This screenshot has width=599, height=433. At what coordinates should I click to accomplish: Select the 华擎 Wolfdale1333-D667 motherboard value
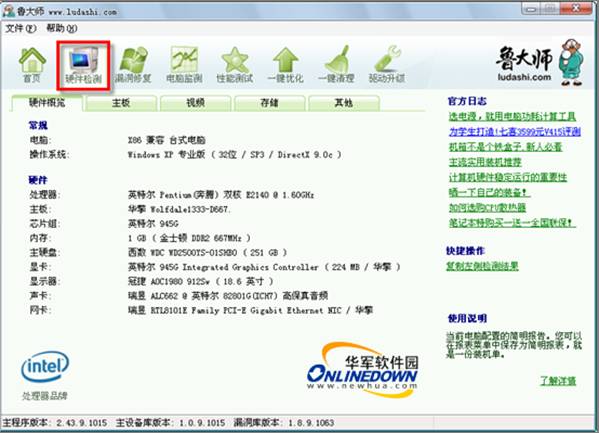pos(179,209)
